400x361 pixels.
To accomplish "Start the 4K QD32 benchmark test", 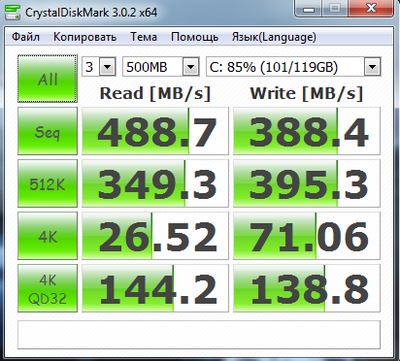I will click(47, 288).
